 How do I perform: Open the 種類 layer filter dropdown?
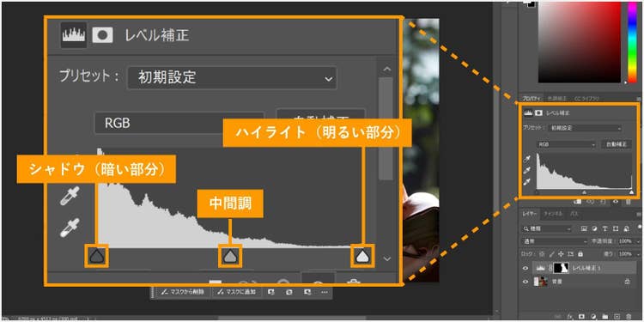546,228
